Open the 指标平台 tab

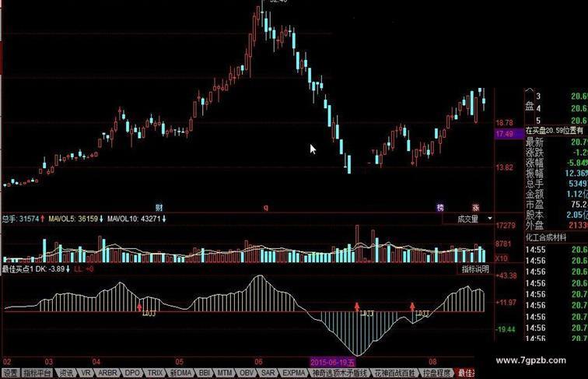37,373
